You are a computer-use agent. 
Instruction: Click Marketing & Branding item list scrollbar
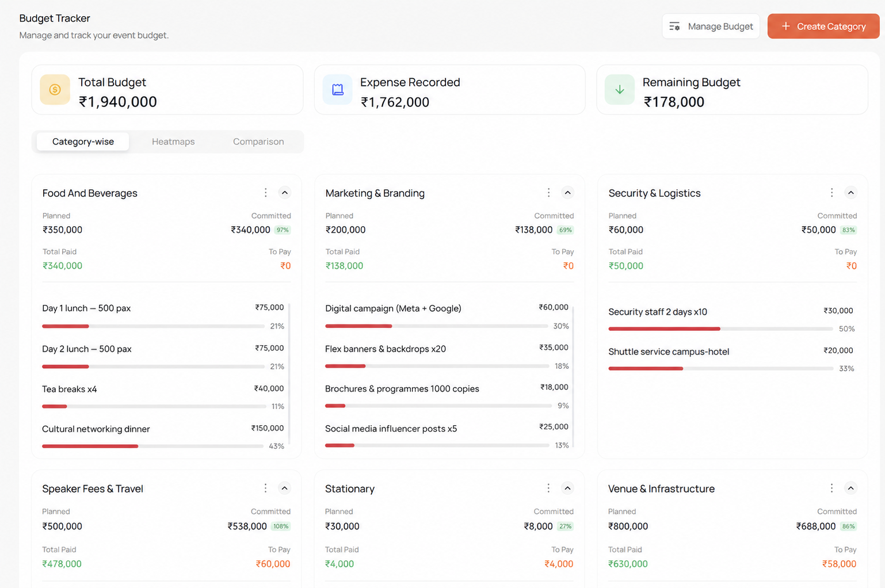coord(573,377)
